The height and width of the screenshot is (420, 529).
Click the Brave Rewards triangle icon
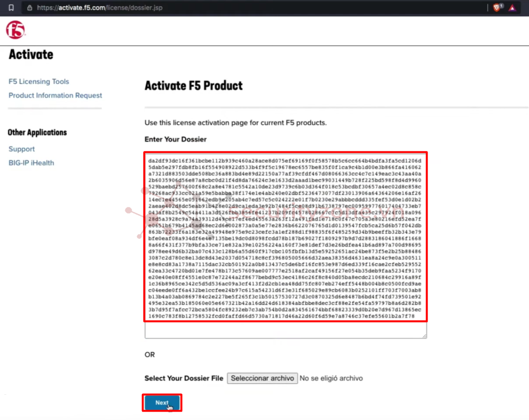coord(512,8)
